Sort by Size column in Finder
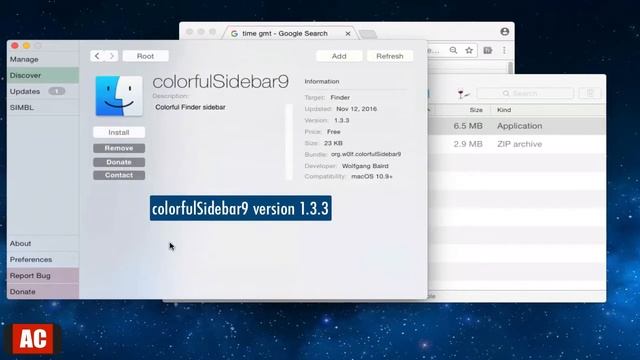This screenshot has height=360, width=640. 476,110
